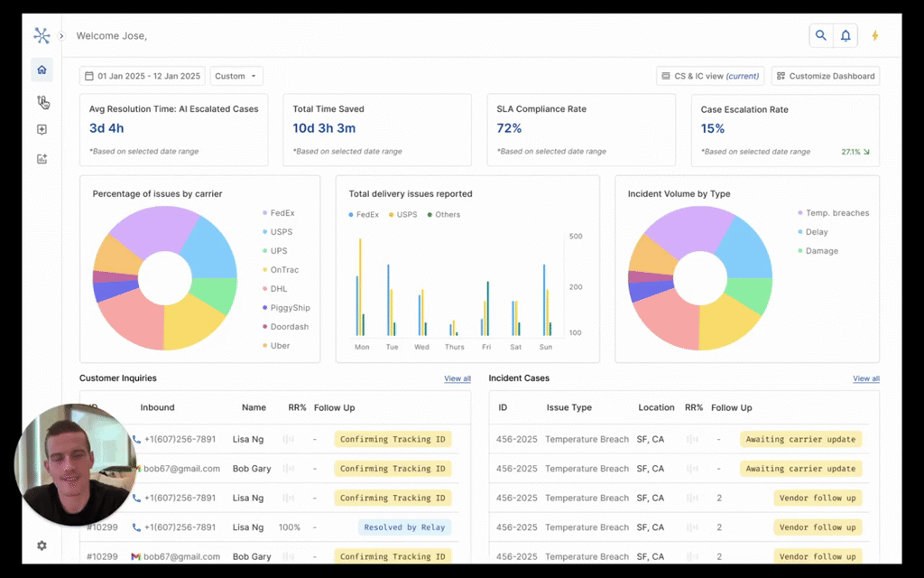Open View all for Customer Inquiries
The image size is (924, 578).
[x=457, y=378]
